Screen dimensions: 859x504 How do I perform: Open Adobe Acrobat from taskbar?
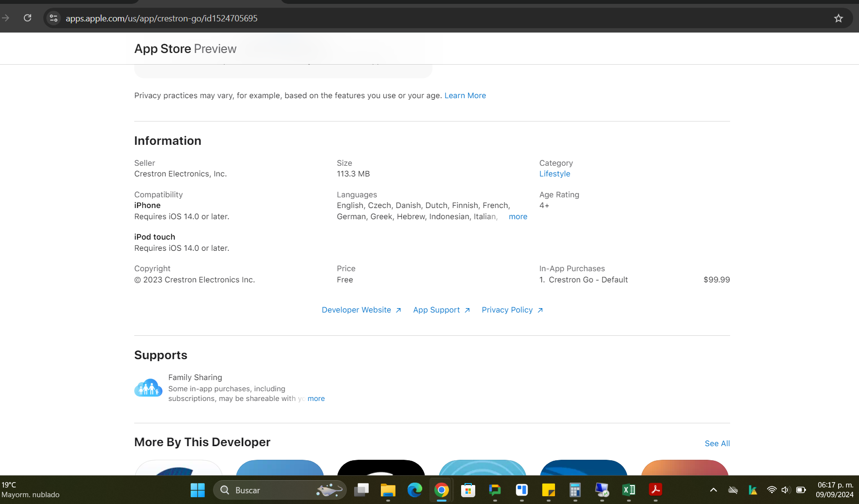[x=656, y=490]
